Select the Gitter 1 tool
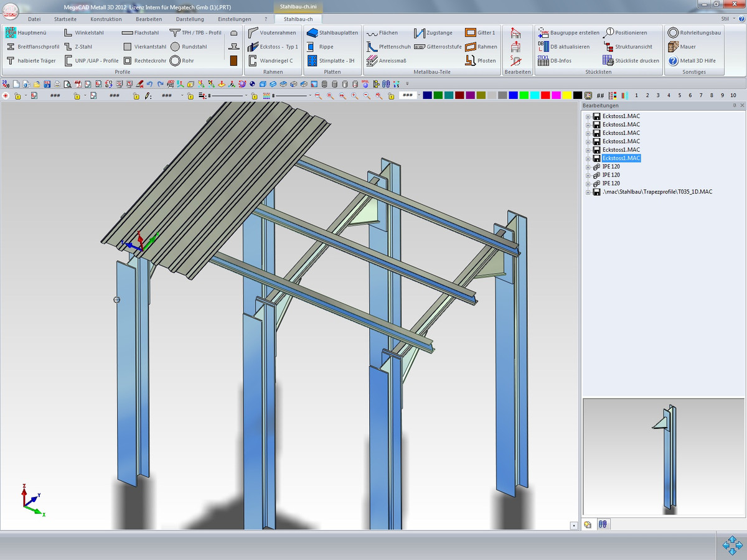The width and height of the screenshot is (747, 560). coord(481,32)
